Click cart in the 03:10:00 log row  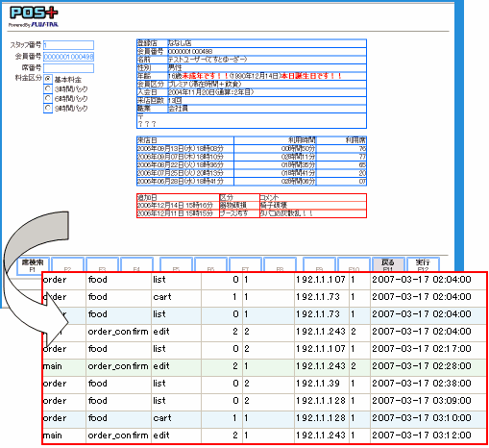[162, 418]
